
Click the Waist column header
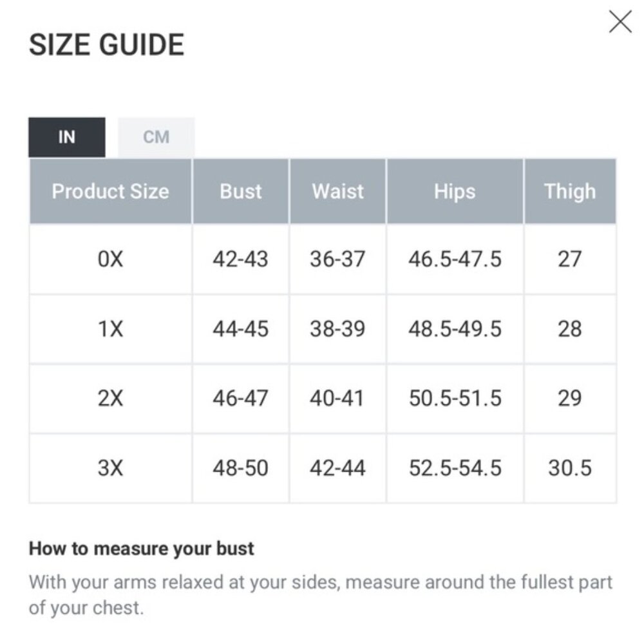pos(337,191)
